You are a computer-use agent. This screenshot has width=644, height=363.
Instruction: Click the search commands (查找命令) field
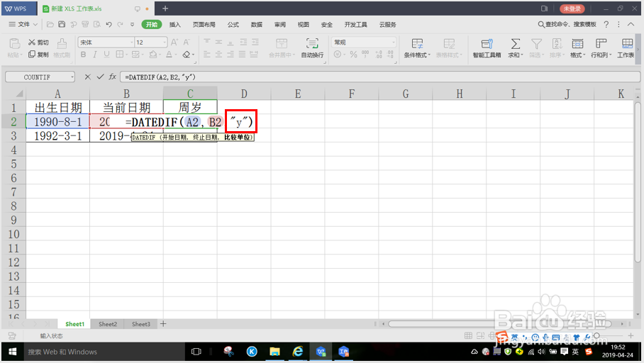[x=567, y=25]
